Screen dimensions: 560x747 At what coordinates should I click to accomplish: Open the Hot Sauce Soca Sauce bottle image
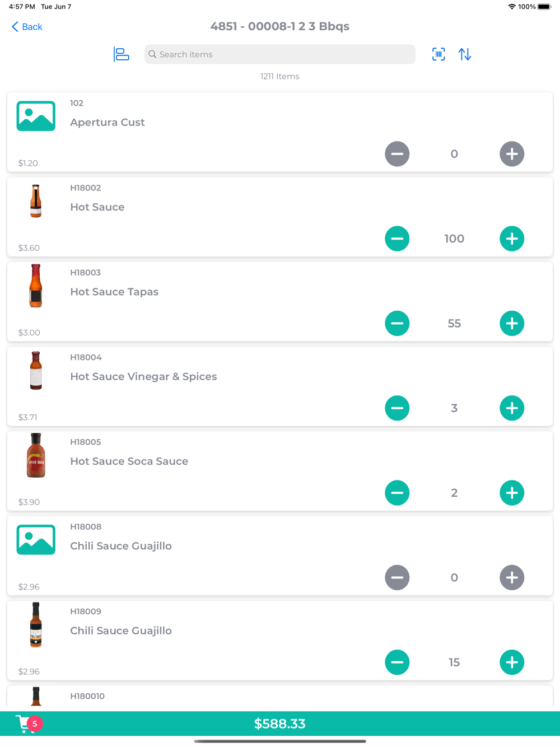[36, 455]
